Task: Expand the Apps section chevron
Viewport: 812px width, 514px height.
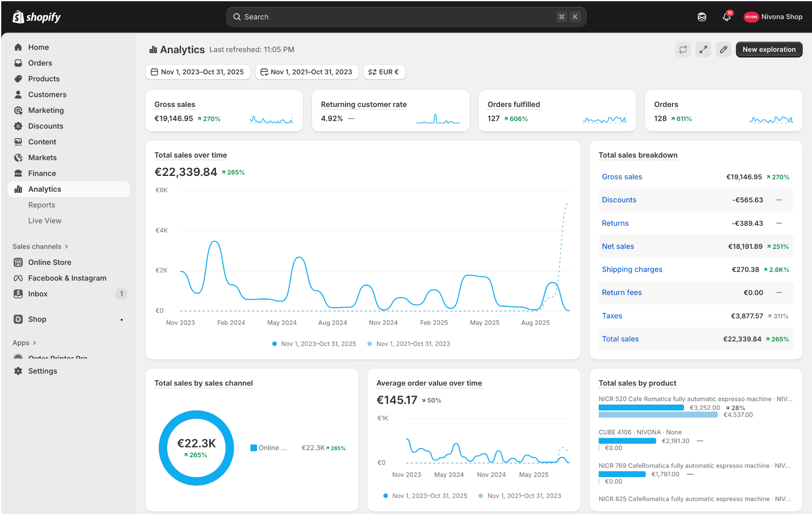Action: pos(34,343)
